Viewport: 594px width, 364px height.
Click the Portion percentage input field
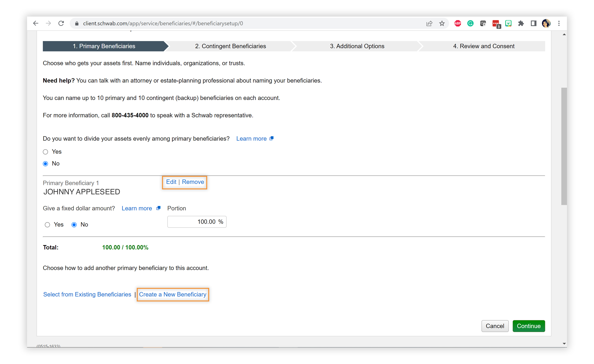197,222
